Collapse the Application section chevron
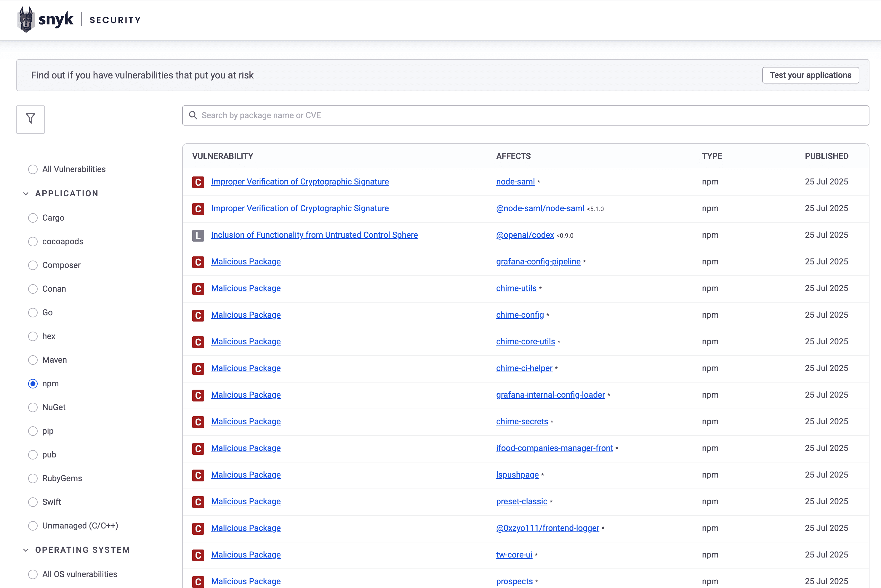The width and height of the screenshot is (881, 588). pos(26,194)
